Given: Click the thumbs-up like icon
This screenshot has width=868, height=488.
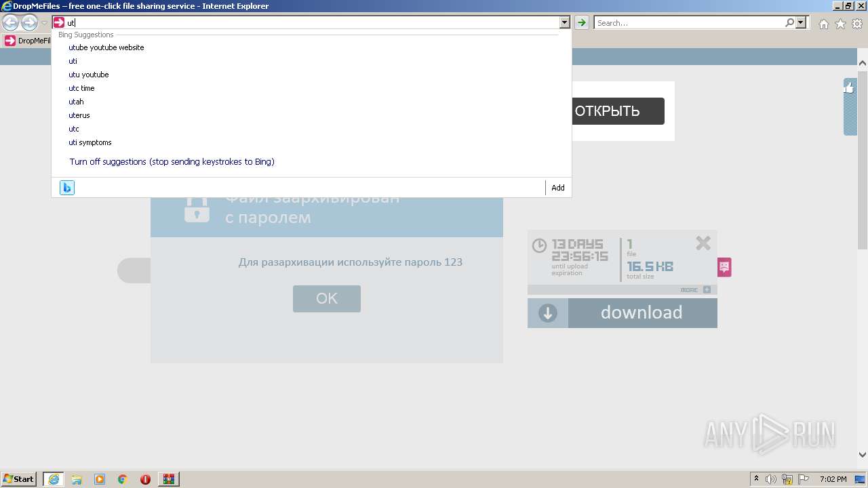Looking at the screenshot, I should point(850,87).
